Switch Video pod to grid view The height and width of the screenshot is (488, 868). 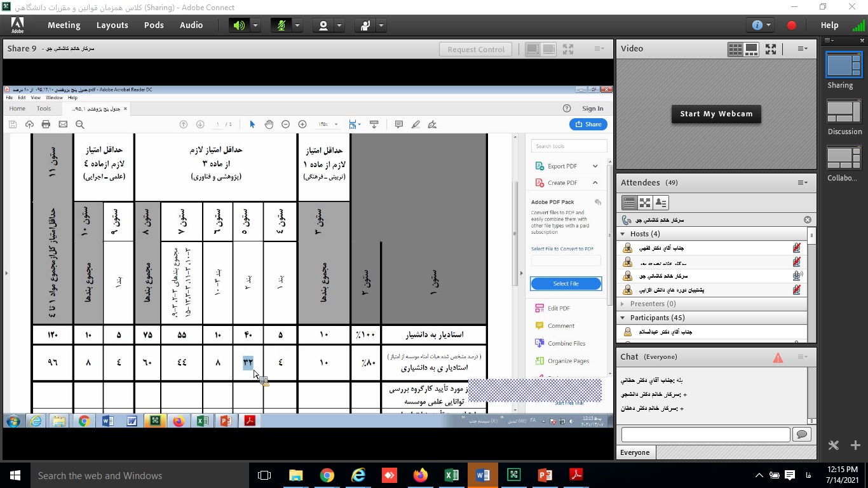click(735, 49)
